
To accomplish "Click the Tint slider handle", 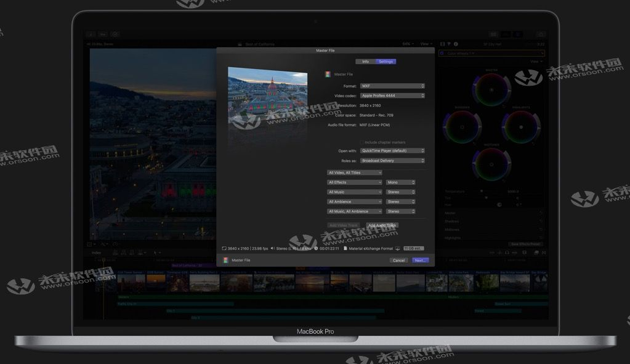I will coord(486,198).
